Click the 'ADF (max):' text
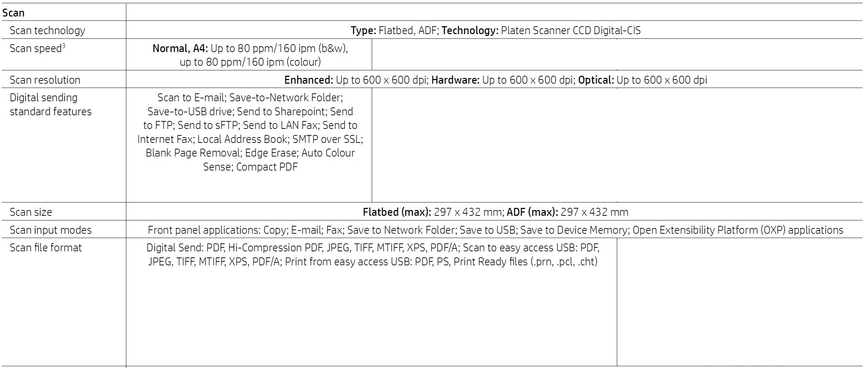The image size is (868, 368). click(532, 212)
